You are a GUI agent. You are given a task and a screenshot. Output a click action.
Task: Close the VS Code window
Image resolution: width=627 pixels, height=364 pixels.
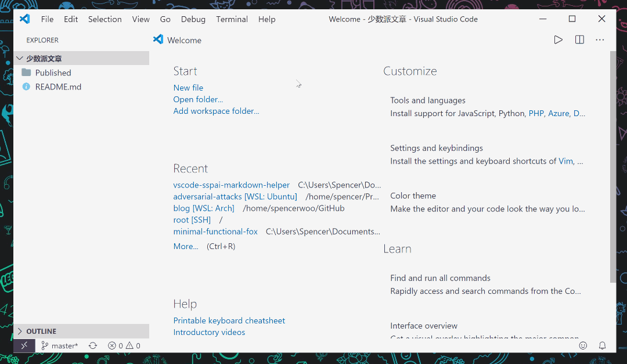point(601,19)
